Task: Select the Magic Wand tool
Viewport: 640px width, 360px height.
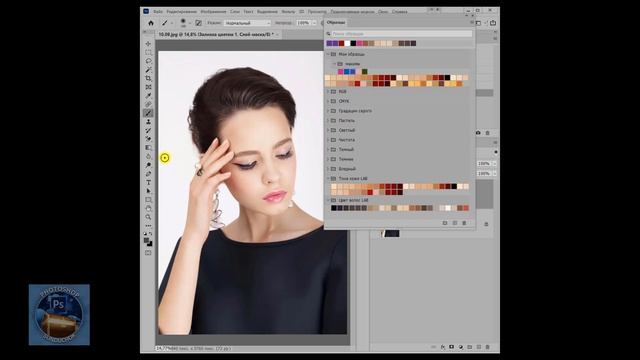Action: (148, 70)
